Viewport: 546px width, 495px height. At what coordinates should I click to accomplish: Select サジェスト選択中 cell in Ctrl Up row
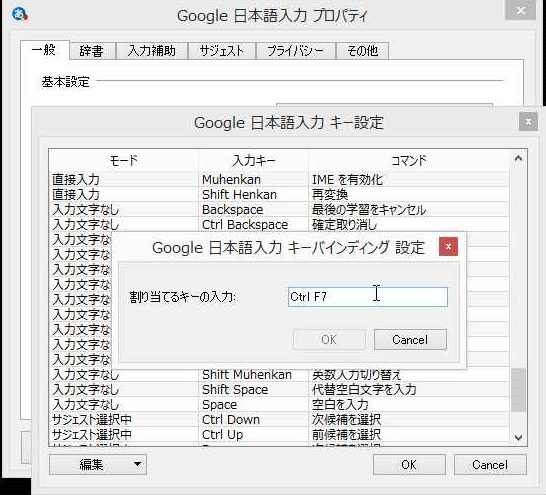pos(124,434)
